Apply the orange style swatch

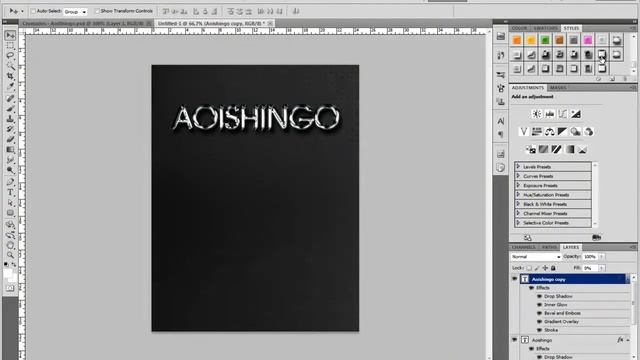pyautogui.click(x=517, y=40)
